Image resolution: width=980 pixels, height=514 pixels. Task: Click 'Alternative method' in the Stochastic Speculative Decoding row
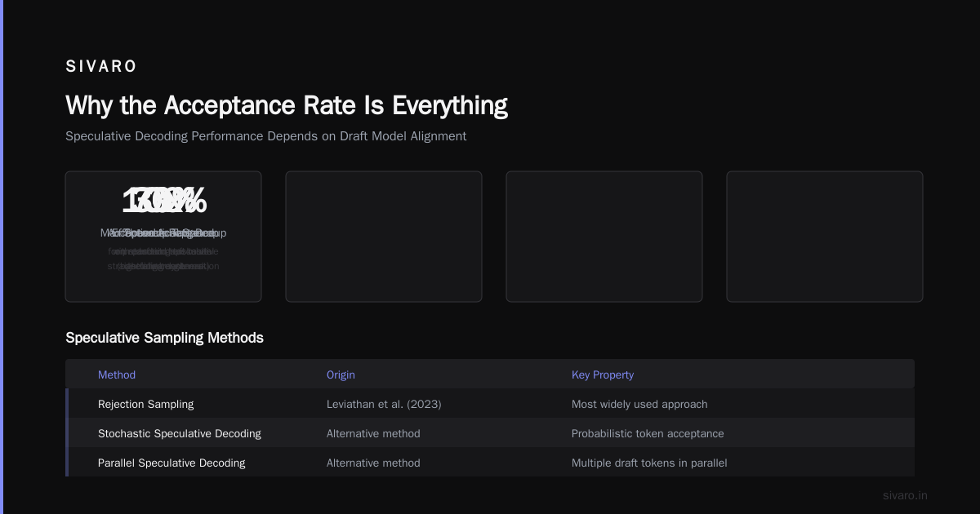(373, 433)
